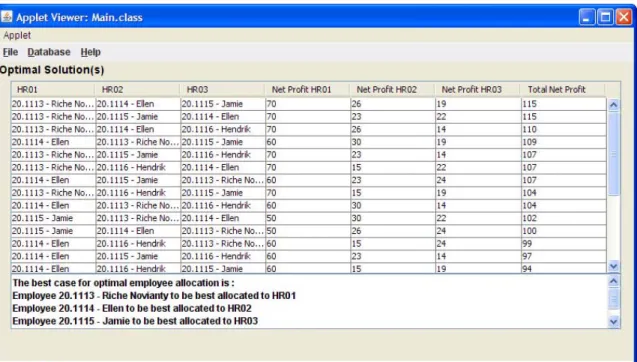Click Net Profit HR02 value 26 in row totaling 100
Image resolution: width=637 pixels, height=362 pixels.
click(x=392, y=231)
